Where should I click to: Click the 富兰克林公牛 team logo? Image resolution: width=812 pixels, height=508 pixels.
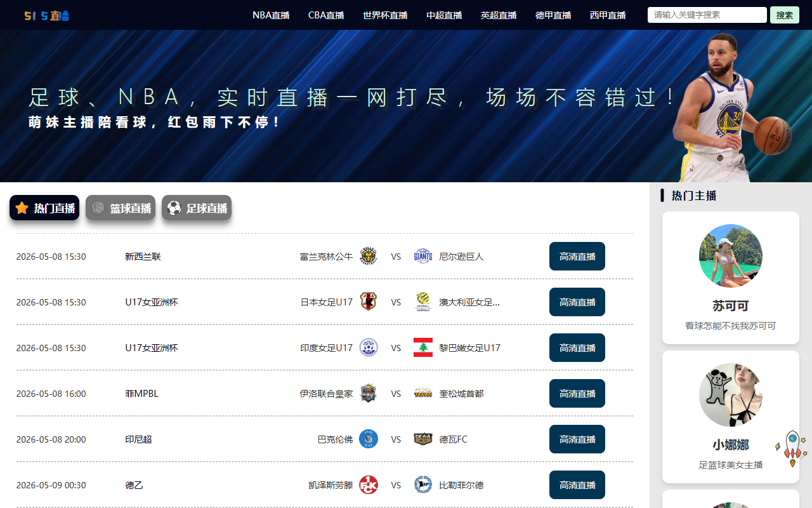[x=369, y=256]
